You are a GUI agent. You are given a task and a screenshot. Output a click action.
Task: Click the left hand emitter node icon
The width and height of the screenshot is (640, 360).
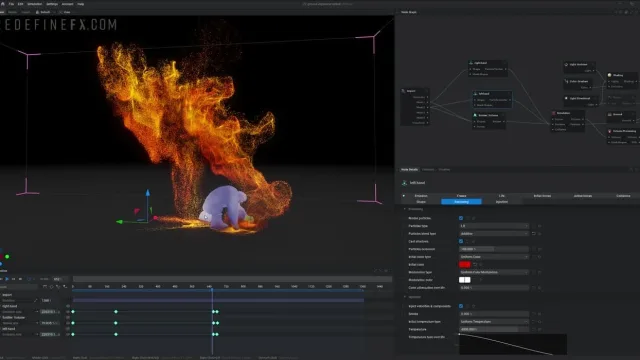(476, 94)
